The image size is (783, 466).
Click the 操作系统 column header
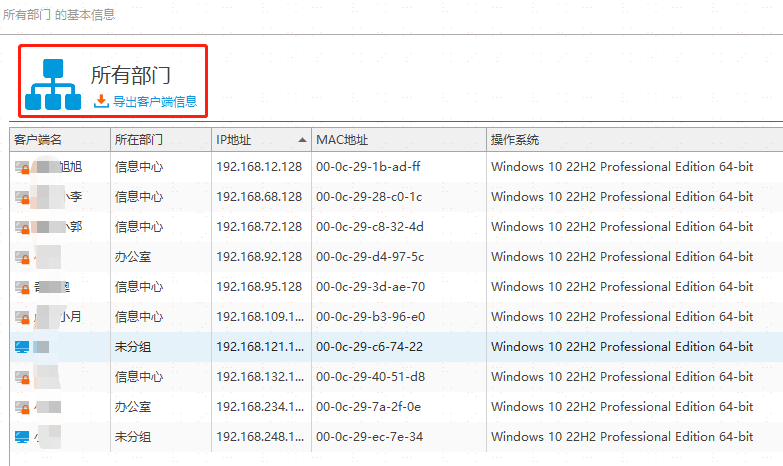click(515, 139)
